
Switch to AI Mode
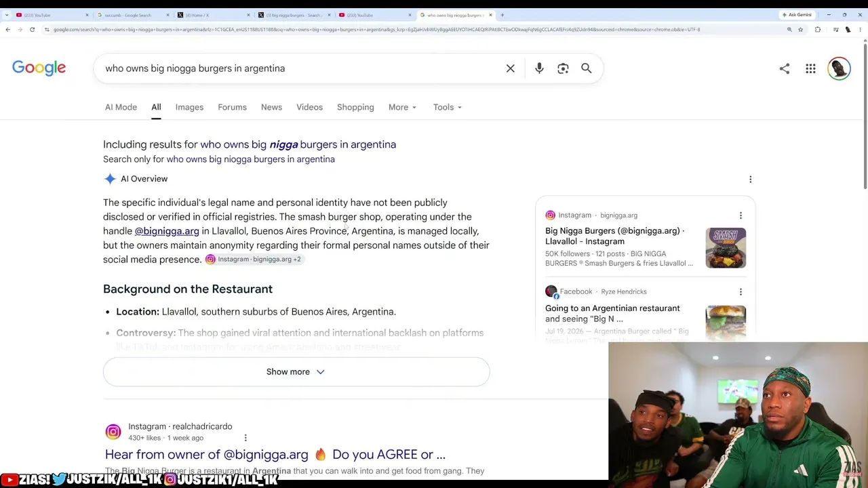click(121, 107)
